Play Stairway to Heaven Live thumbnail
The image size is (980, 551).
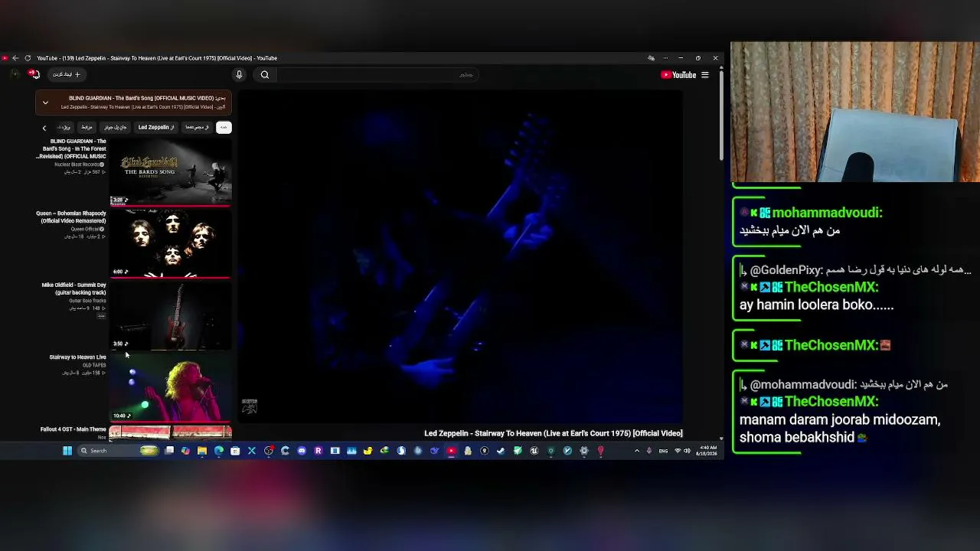pyautogui.click(x=170, y=388)
